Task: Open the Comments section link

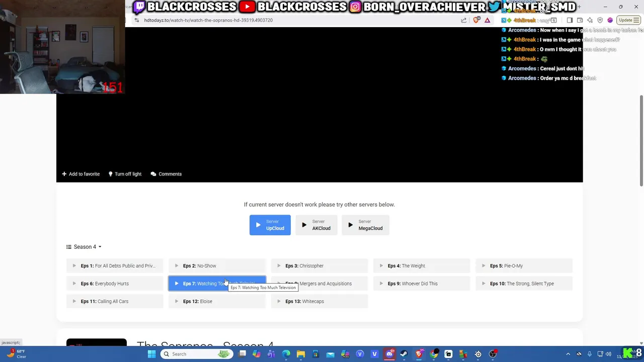Action: click(x=166, y=174)
